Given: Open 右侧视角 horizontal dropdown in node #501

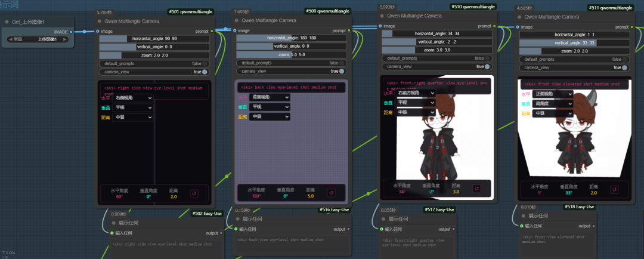Looking at the screenshot, I should coord(132,97).
